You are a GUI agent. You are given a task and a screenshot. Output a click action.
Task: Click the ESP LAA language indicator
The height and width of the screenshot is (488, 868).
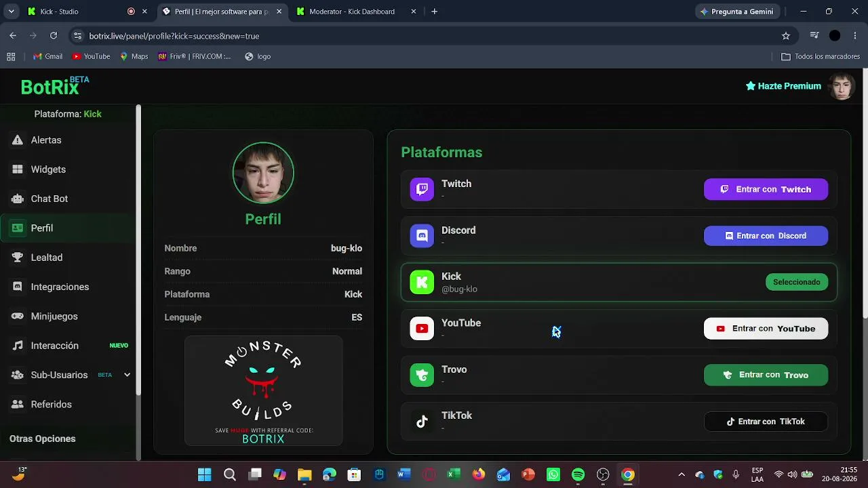757,474
